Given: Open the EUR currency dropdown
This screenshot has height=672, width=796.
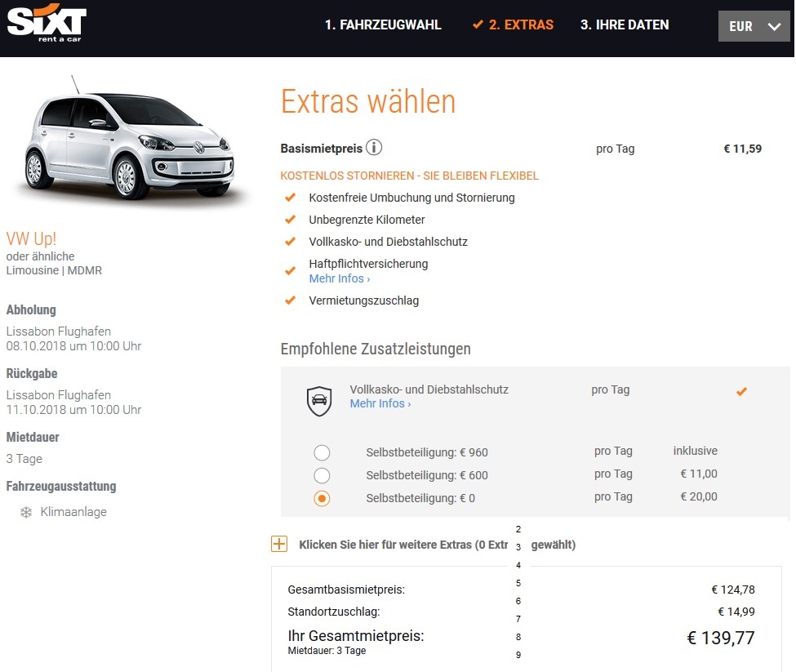Looking at the screenshot, I should coord(754,25).
